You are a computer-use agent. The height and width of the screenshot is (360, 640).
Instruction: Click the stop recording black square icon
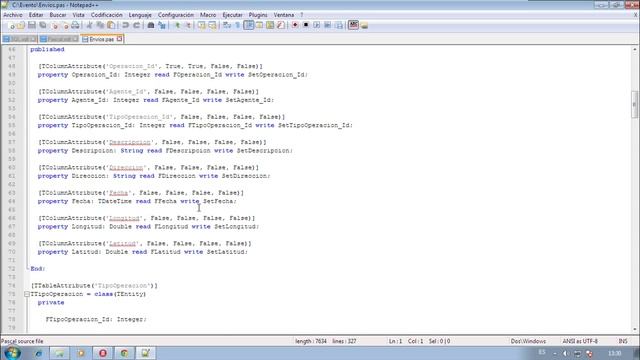click(x=306, y=25)
